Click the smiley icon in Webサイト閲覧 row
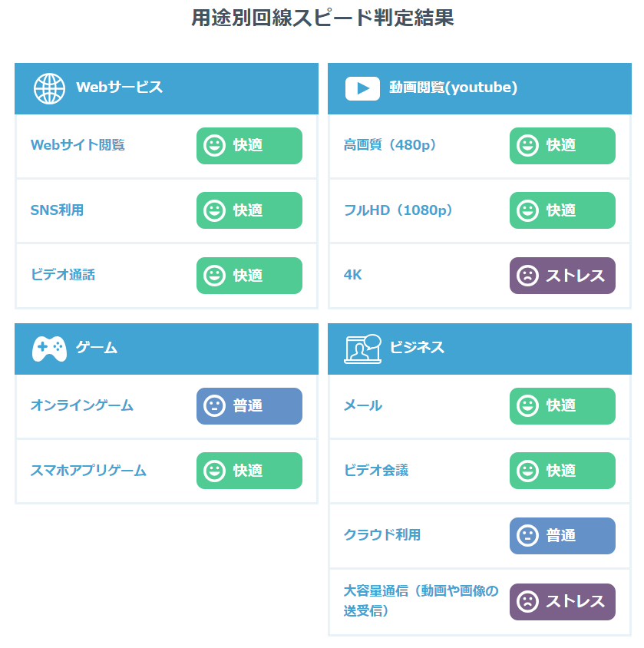The image size is (644, 648). (214, 145)
